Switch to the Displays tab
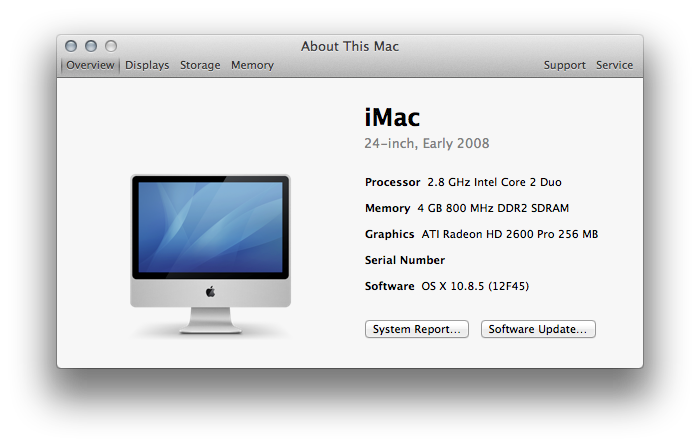 tap(147, 65)
